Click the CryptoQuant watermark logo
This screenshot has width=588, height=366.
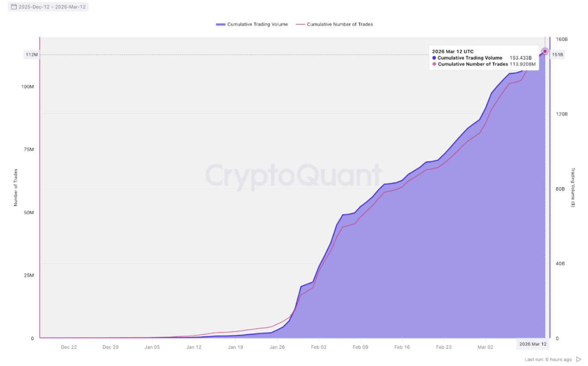click(293, 175)
